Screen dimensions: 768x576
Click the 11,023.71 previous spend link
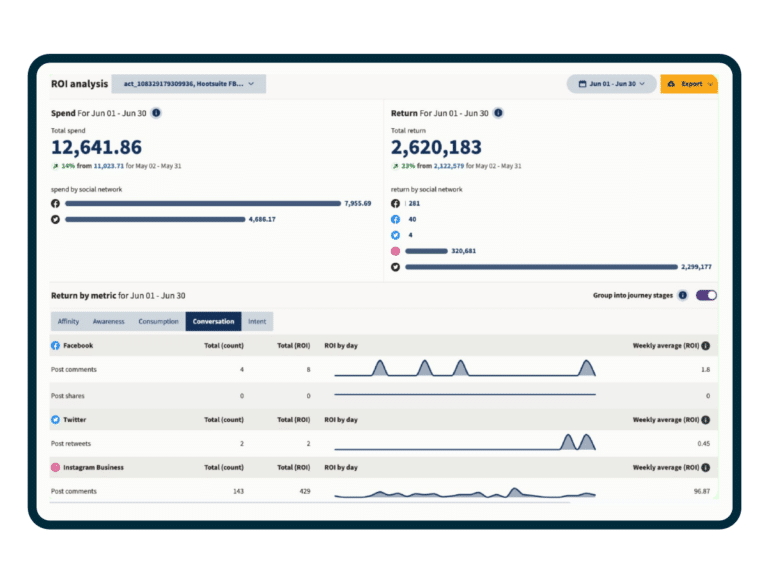(109, 165)
